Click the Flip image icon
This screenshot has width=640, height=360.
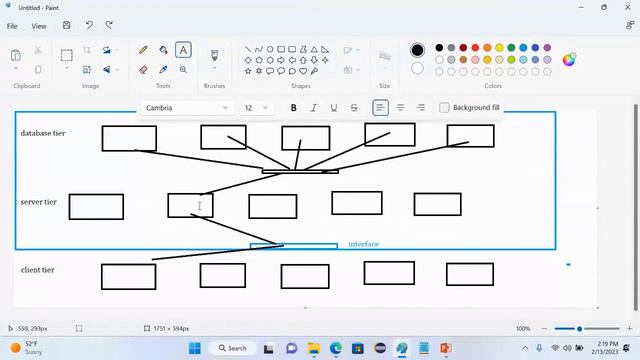[x=107, y=70]
